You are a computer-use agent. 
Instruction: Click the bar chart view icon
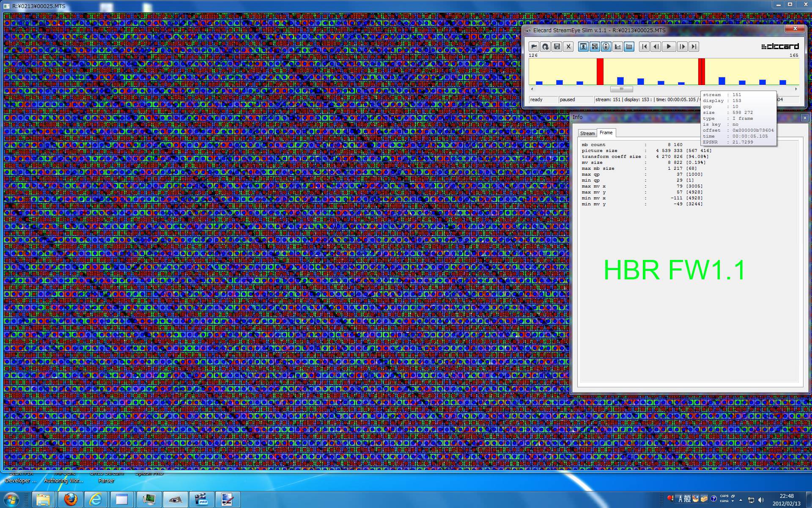tap(617, 47)
